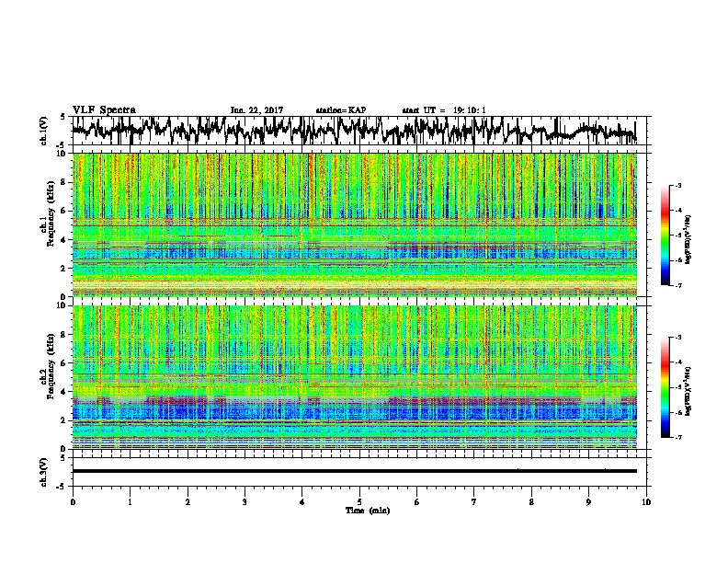Screen dimensions: 728x563
Task: Click the "-3" label on ch.1 colorbar
Action: 677,185
